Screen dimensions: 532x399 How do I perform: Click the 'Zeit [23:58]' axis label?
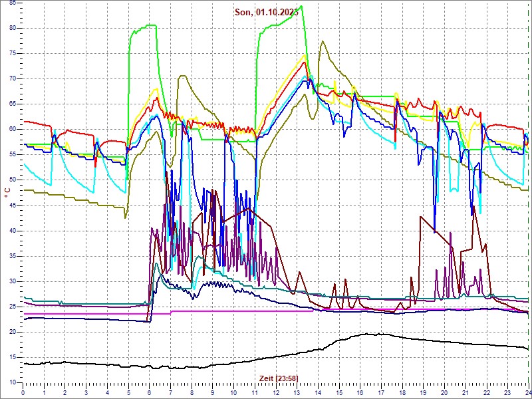[x=279, y=378]
